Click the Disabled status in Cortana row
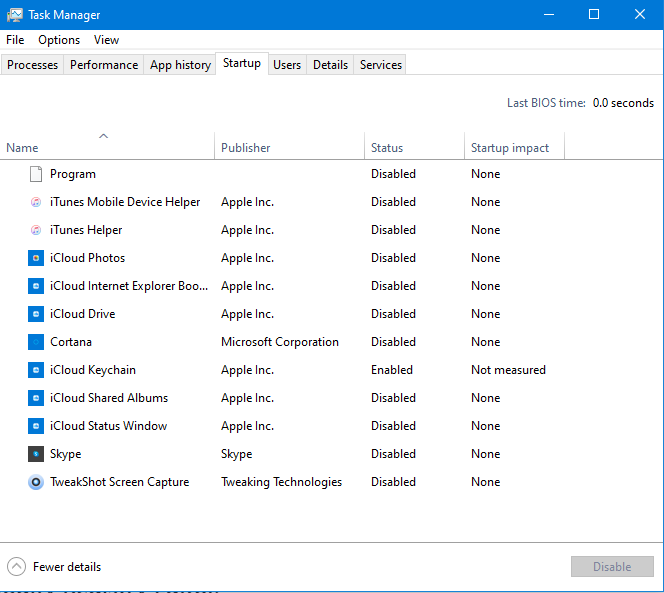This screenshot has width=664, height=593. click(x=393, y=342)
